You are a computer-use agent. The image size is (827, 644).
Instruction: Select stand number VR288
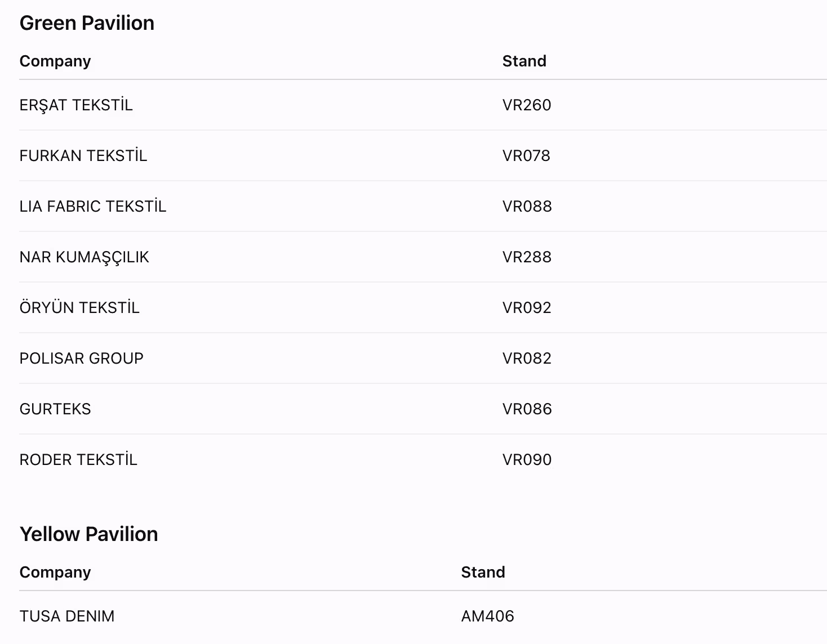[527, 257]
